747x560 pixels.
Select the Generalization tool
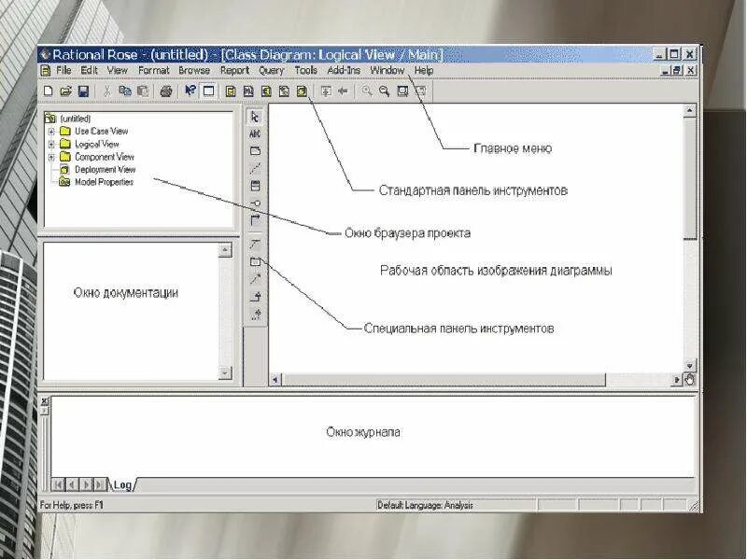coord(255,297)
